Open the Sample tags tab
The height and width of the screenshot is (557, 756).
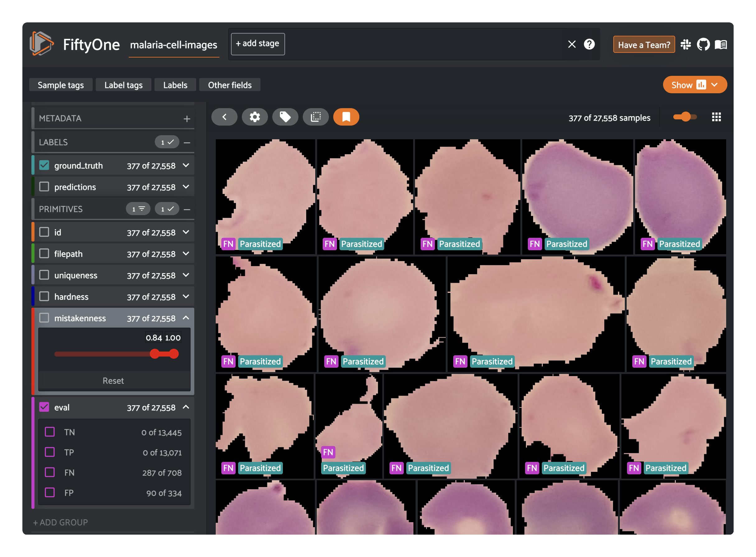61,85
